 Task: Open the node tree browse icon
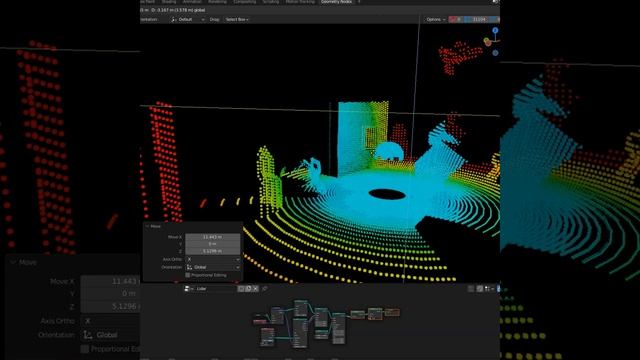pyautogui.click(x=189, y=289)
